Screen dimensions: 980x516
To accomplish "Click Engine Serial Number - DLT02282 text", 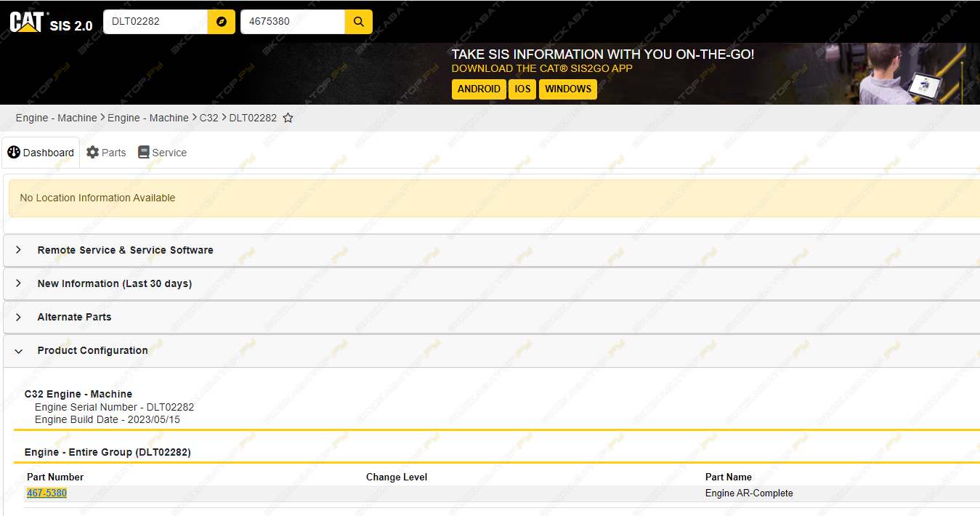I will (115, 407).
